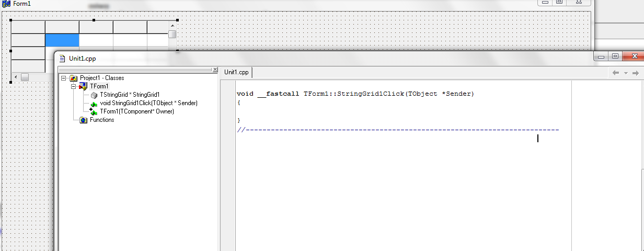Close the class explorer panel

point(214,70)
